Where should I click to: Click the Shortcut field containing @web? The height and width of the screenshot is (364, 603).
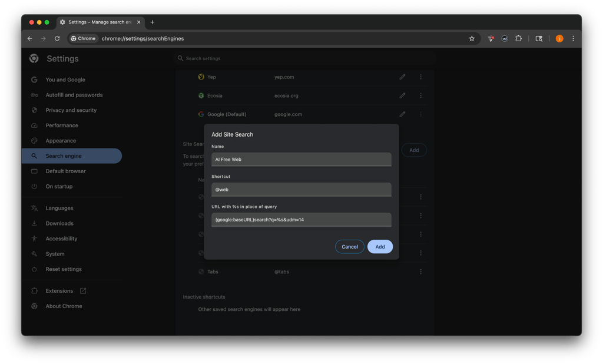[301, 189]
